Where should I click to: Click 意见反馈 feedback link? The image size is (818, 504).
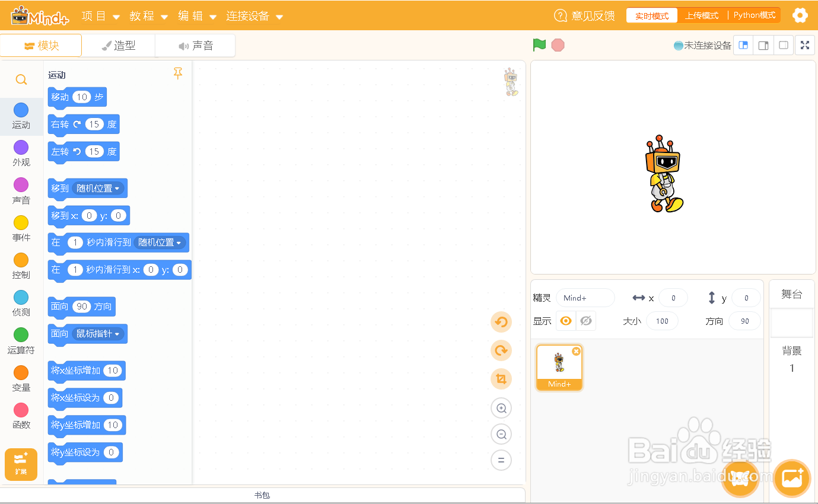[584, 16]
